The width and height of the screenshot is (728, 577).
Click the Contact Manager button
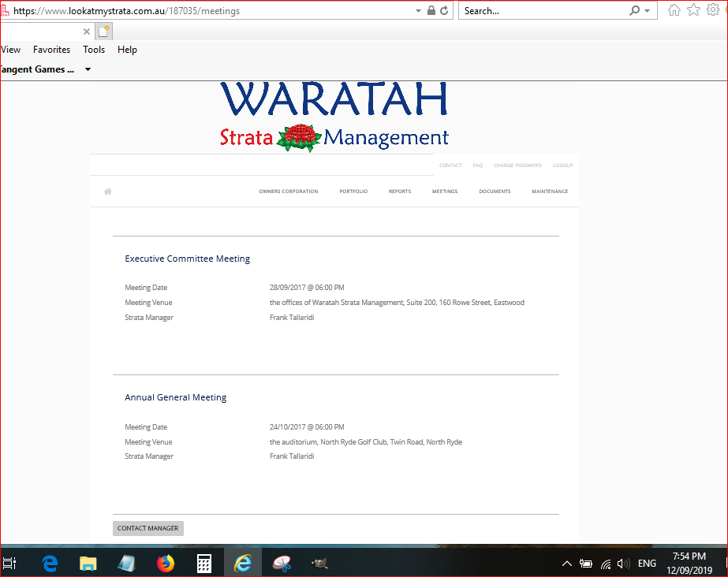148,528
